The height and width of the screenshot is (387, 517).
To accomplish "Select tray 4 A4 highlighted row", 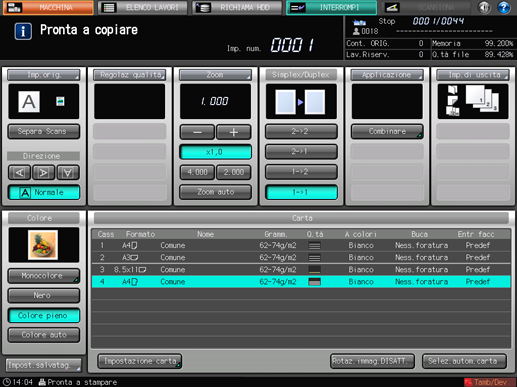I will pyautogui.click(x=301, y=282).
